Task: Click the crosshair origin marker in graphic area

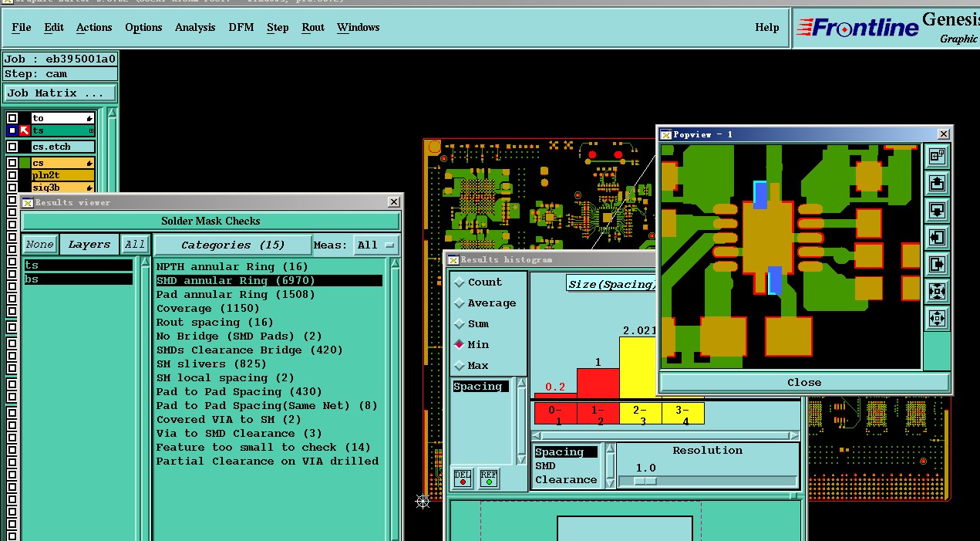Action: [x=423, y=502]
